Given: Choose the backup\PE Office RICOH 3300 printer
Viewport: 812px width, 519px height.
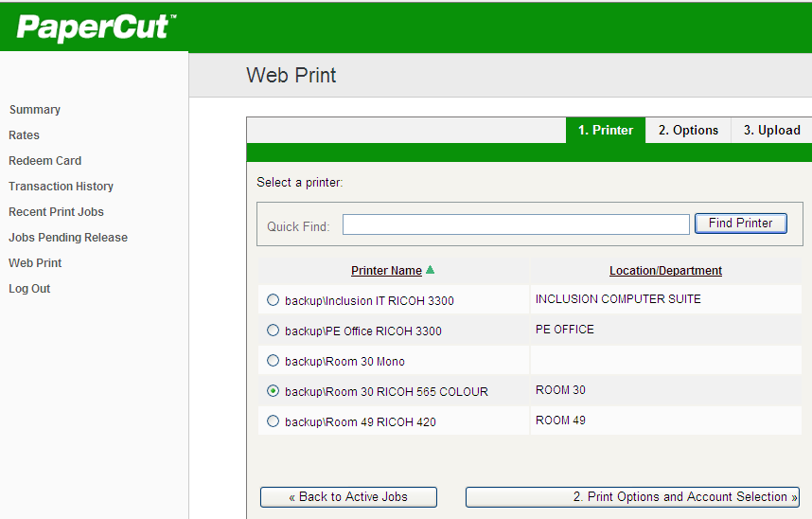Looking at the screenshot, I should [x=274, y=331].
